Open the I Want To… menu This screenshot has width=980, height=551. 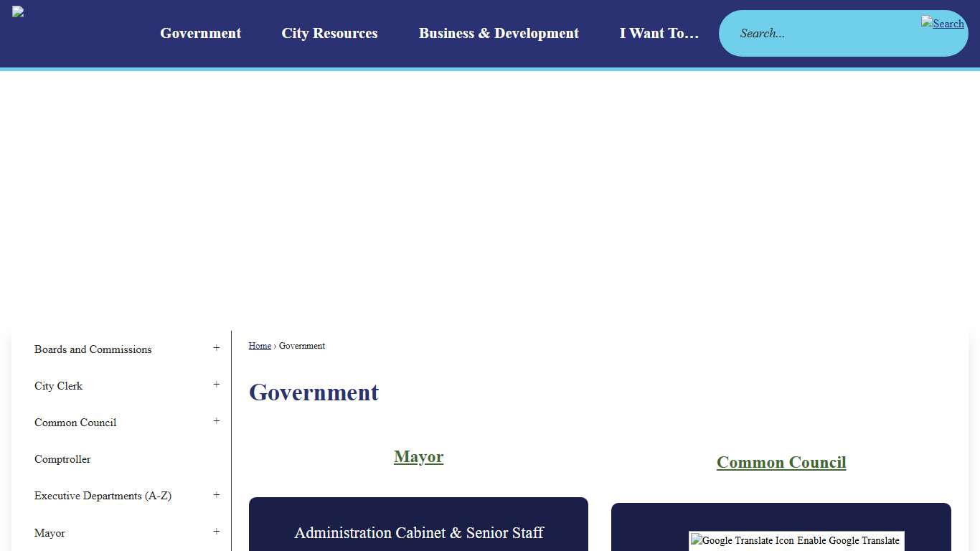659,34
